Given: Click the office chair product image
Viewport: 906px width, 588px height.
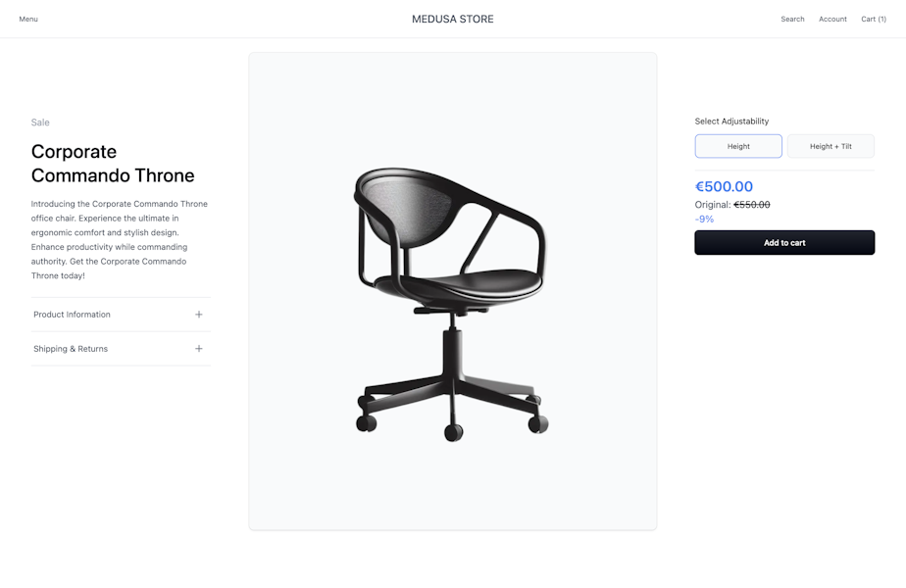Looking at the screenshot, I should 452,291.
